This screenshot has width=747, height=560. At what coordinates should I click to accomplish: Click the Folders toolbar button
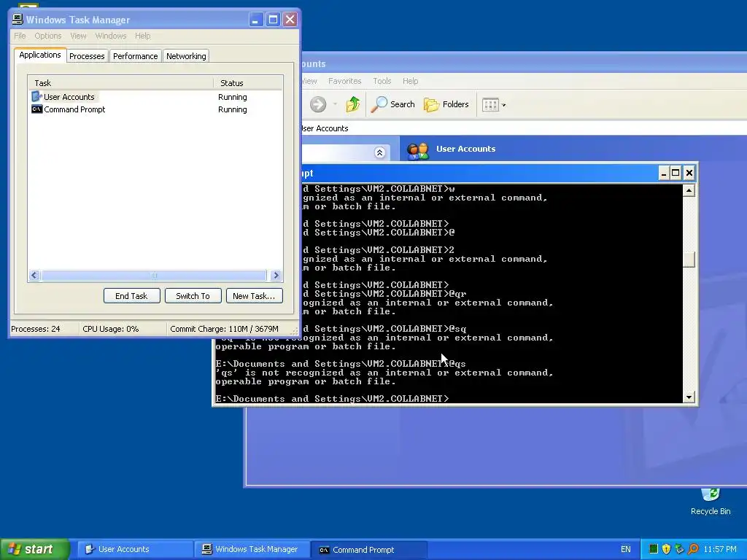click(446, 104)
